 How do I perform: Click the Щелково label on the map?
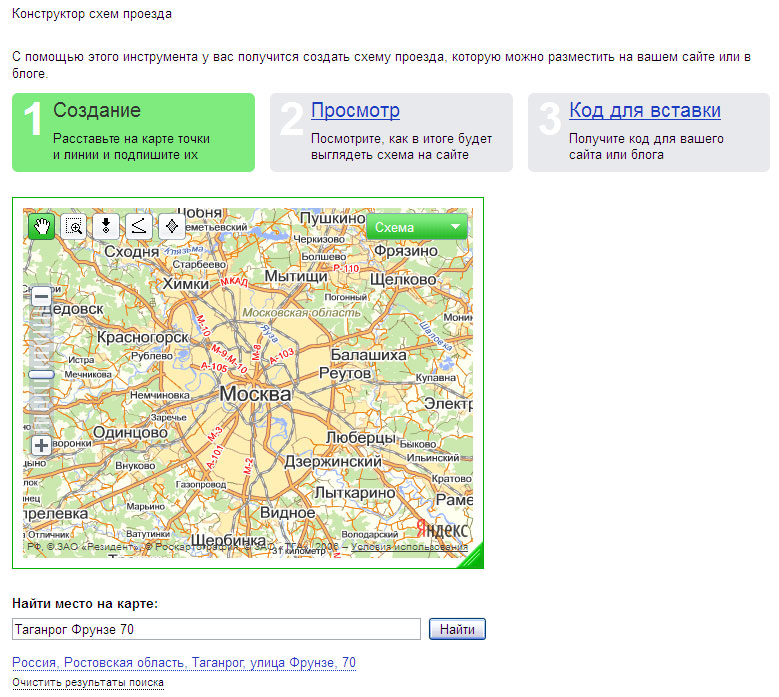[403, 280]
